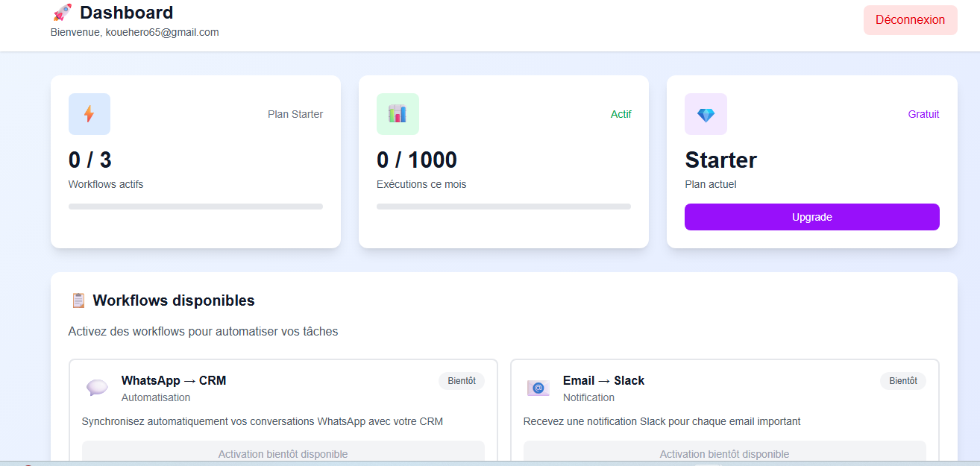Click the Exécutions ce mois progress bar

click(503, 207)
